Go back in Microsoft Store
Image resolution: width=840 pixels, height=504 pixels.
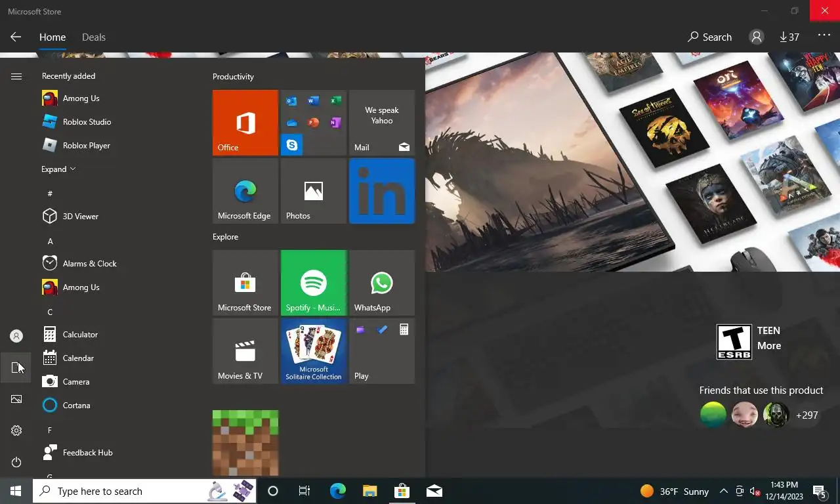coord(16,37)
